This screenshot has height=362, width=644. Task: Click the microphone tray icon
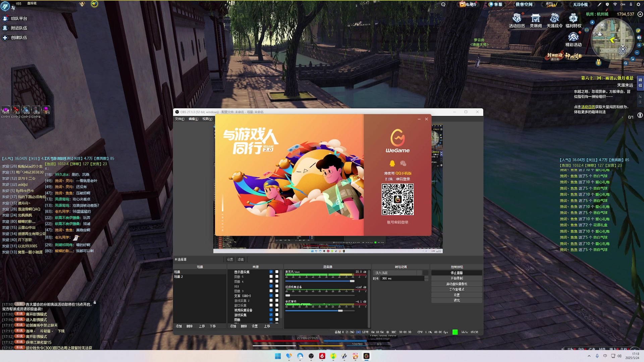pos(597,356)
